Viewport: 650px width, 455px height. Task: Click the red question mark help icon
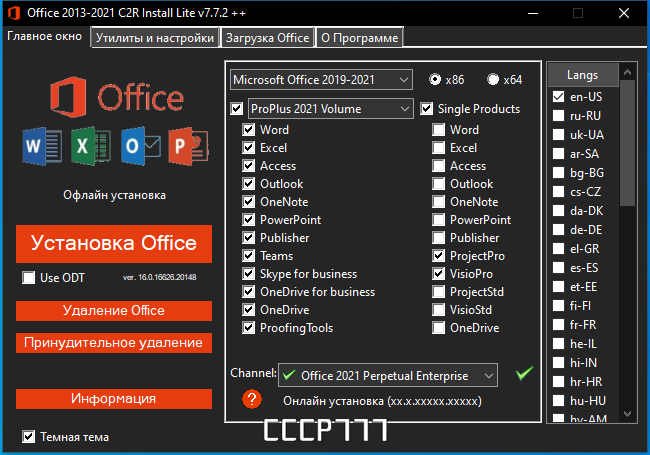pyautogui.click(x=252, y=400)
